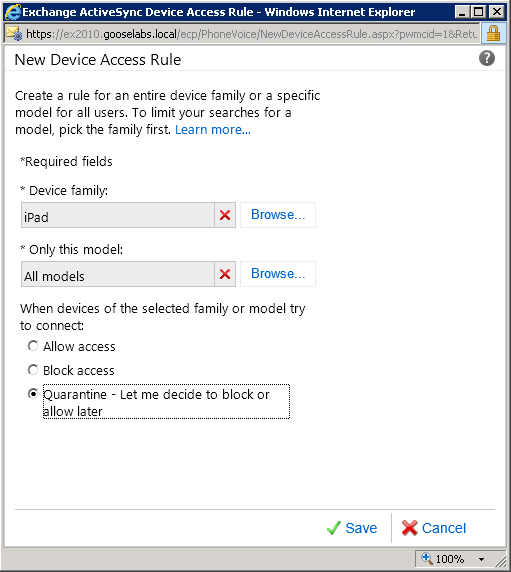Click the address bar URL

(251, 34)
